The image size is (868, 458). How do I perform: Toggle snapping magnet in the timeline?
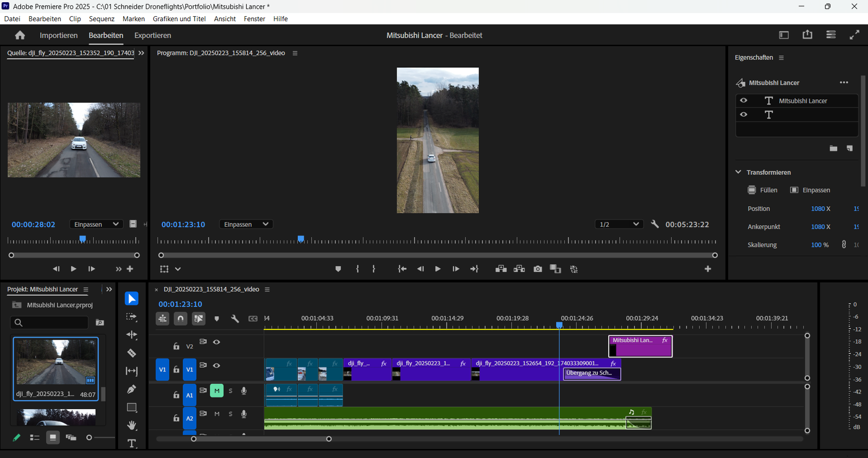pyautogui.click(x=181, y=319)
